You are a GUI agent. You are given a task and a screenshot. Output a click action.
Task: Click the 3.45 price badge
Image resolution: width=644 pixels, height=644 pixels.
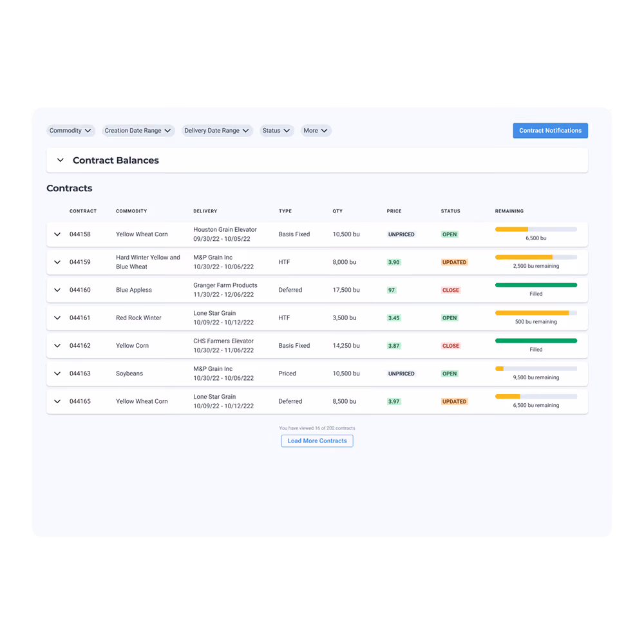coord(394,318)
